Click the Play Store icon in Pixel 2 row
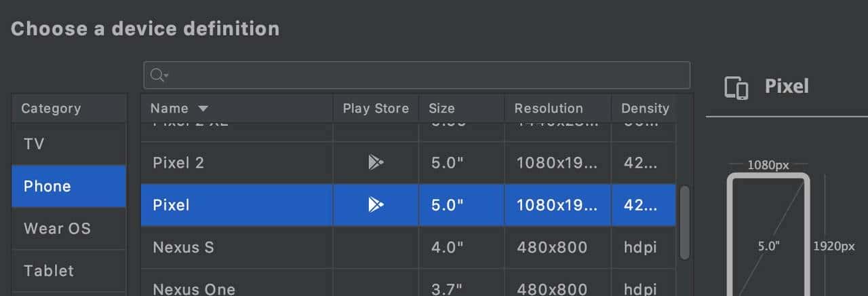The image size is (868, 296). point(376,162)
